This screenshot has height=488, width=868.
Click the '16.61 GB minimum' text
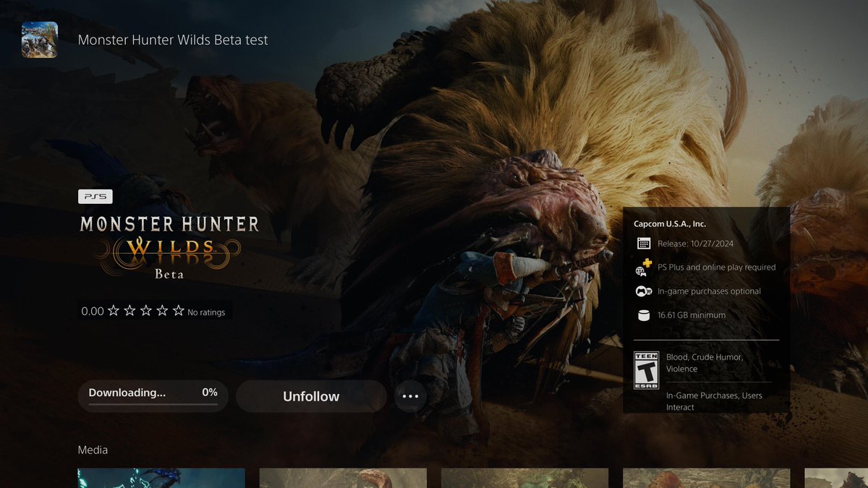[692, 315]
